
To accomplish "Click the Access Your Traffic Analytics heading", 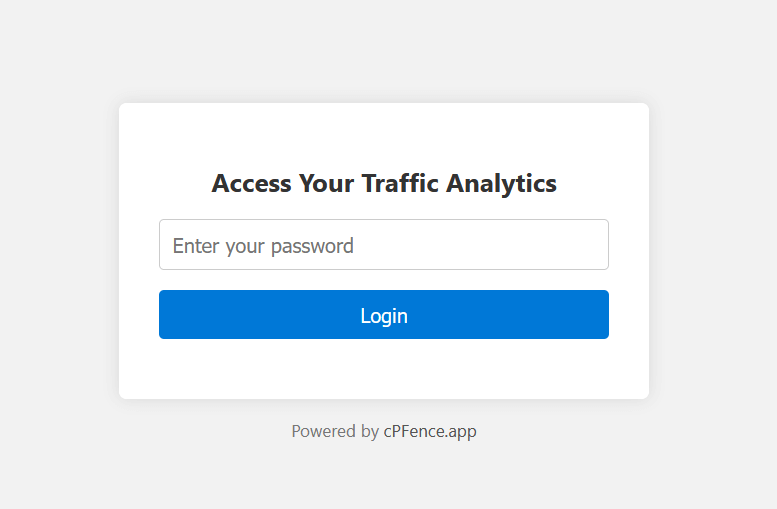I will pos(384,184).
